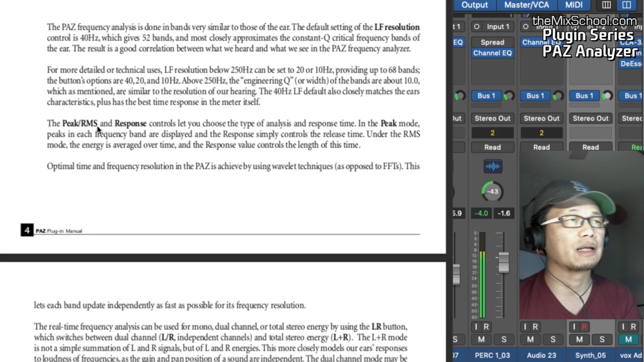Image resolution: width=644 pixels, height=362 pixels.
Task: Open Read automation menu on Audio 23
Action: point(541,147)
